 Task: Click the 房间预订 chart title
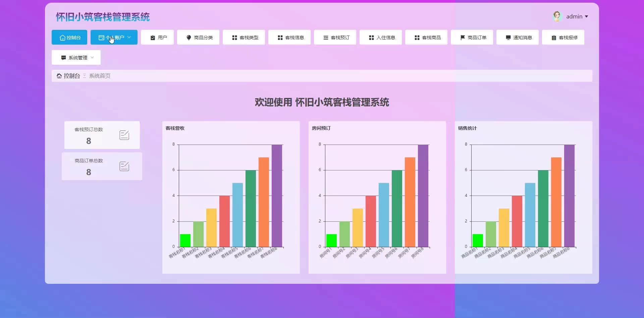(321, 128)
